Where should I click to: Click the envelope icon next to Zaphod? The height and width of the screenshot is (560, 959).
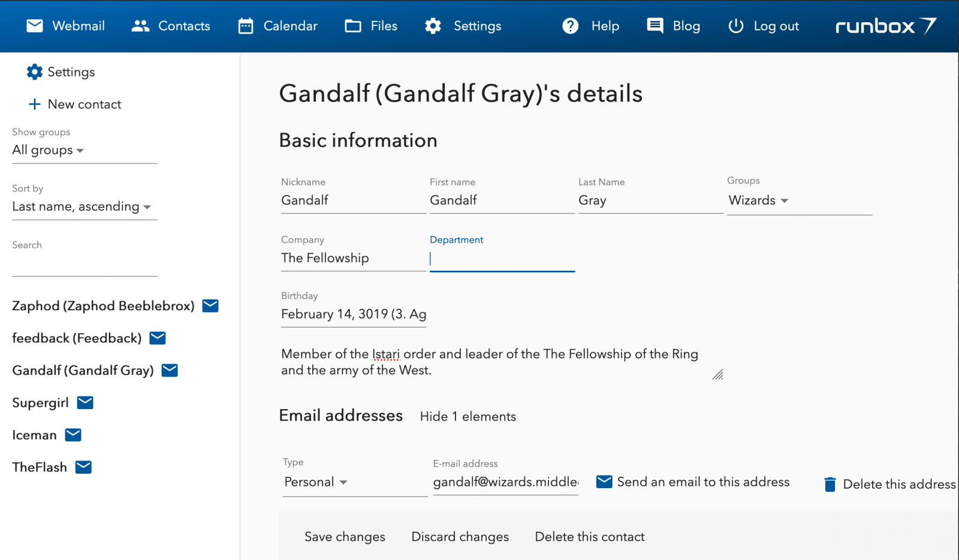coord(210,306)
